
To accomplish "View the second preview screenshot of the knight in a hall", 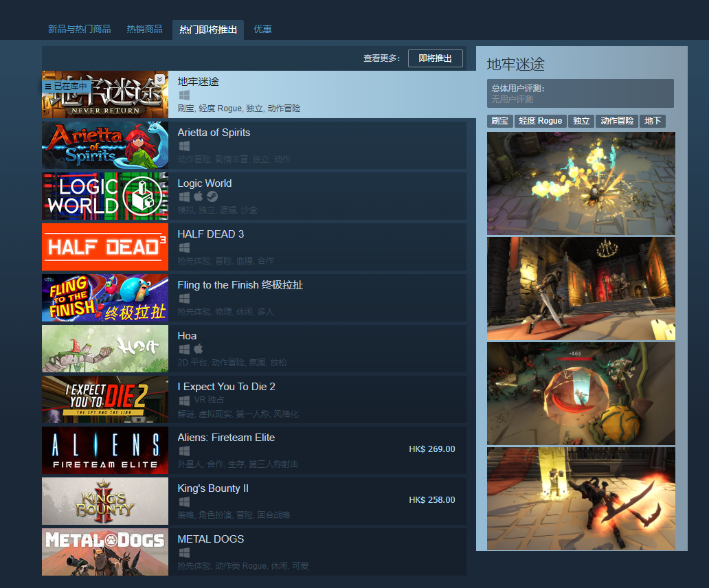I will (581, 289).
